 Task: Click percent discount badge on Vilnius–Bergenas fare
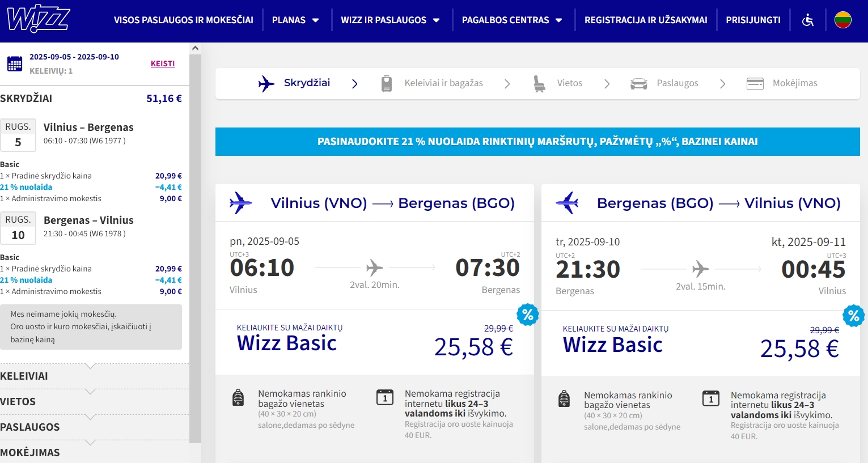pyautogui.click(x=528, y=315)
